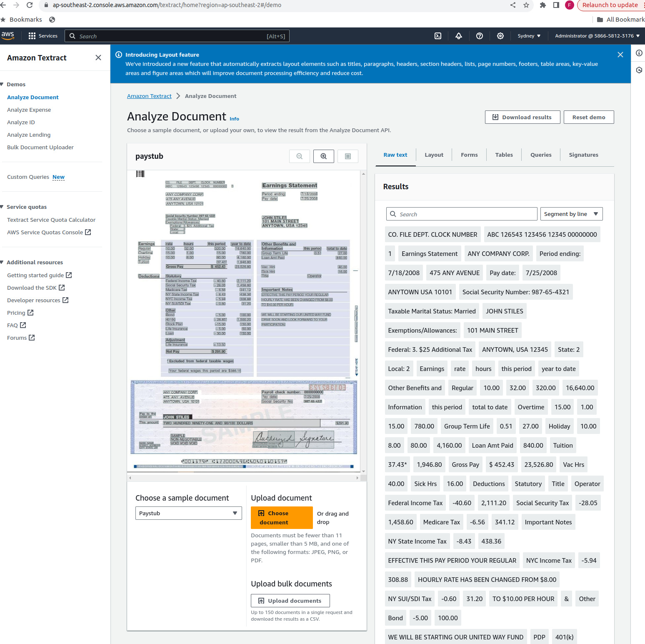Click the fit-to-view icon on paystub
The image size is (645, 644).
[x=348, y=156]
